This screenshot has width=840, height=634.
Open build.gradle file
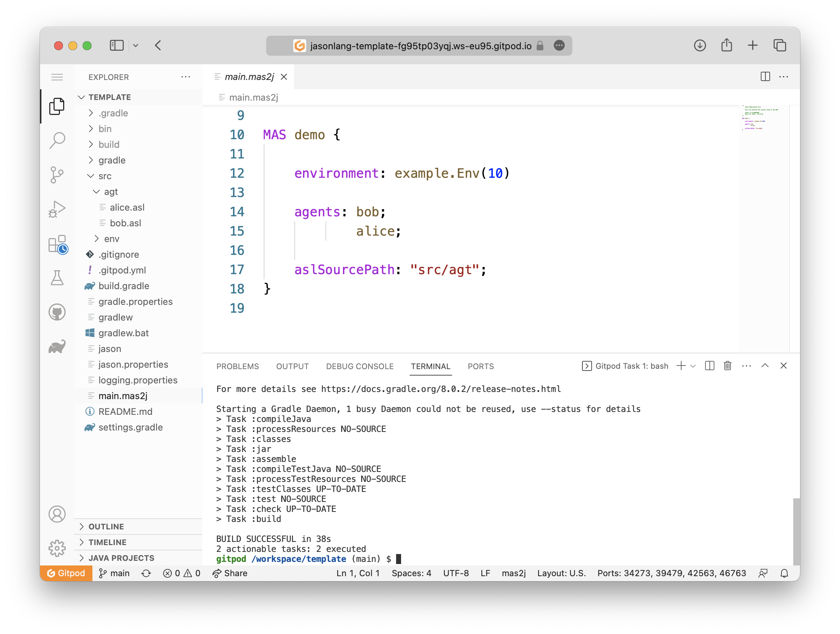point(138,286)
